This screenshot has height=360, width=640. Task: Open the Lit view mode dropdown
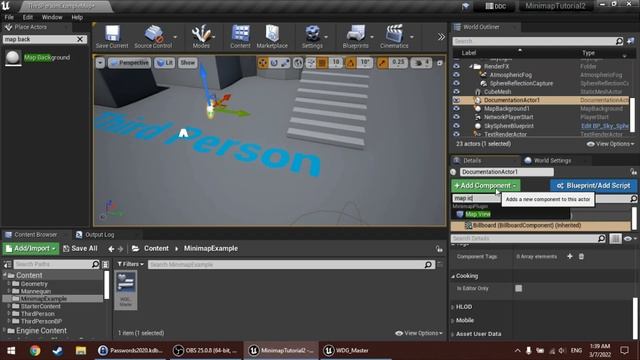(x=164, y=63)
